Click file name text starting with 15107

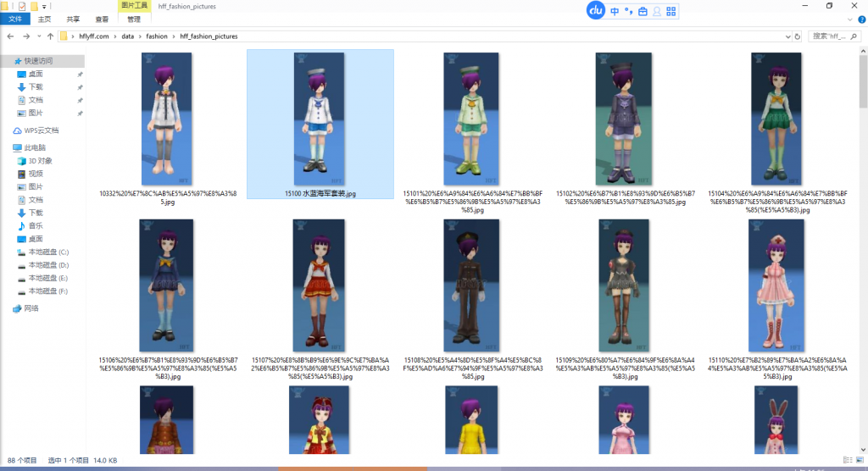[x=320, y=368]
